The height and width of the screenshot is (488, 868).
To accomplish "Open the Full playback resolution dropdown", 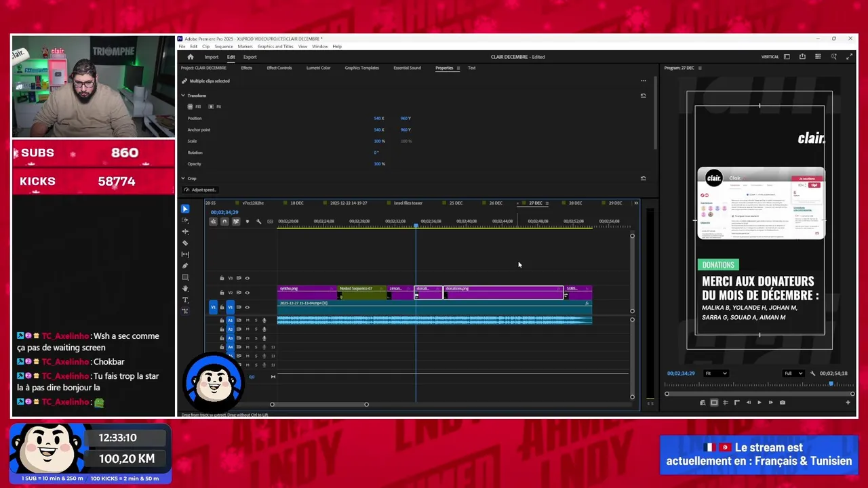I will coord(793,373).
